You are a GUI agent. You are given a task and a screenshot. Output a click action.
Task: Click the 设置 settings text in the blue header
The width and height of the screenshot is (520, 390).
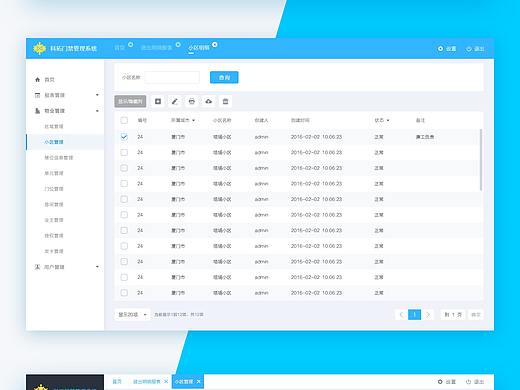tap(451, 49)
